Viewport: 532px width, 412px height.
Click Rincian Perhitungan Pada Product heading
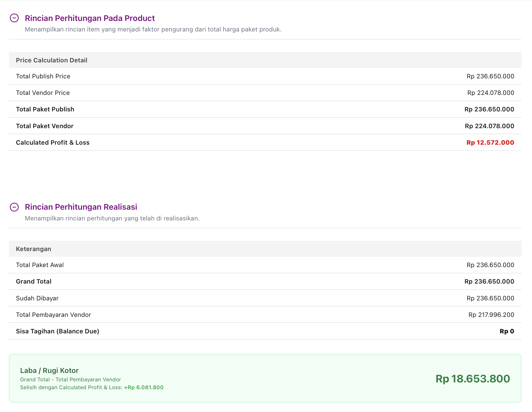(x=90, y=18)
